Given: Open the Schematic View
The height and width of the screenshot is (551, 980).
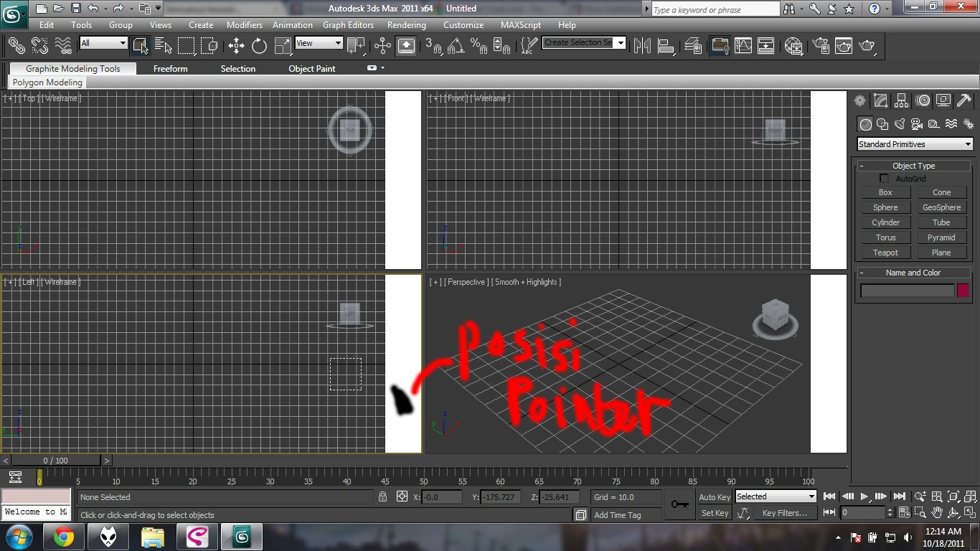Looking at the screenshot, I should pos(765,46).
